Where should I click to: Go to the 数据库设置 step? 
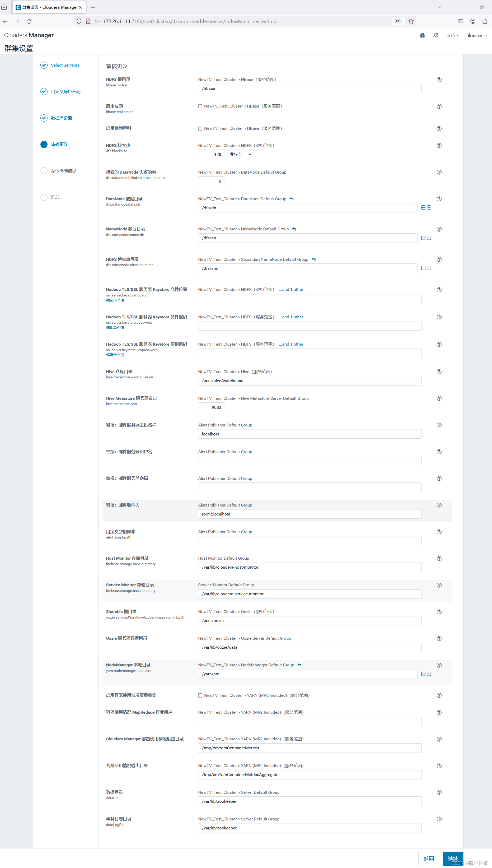pos(62,118)
